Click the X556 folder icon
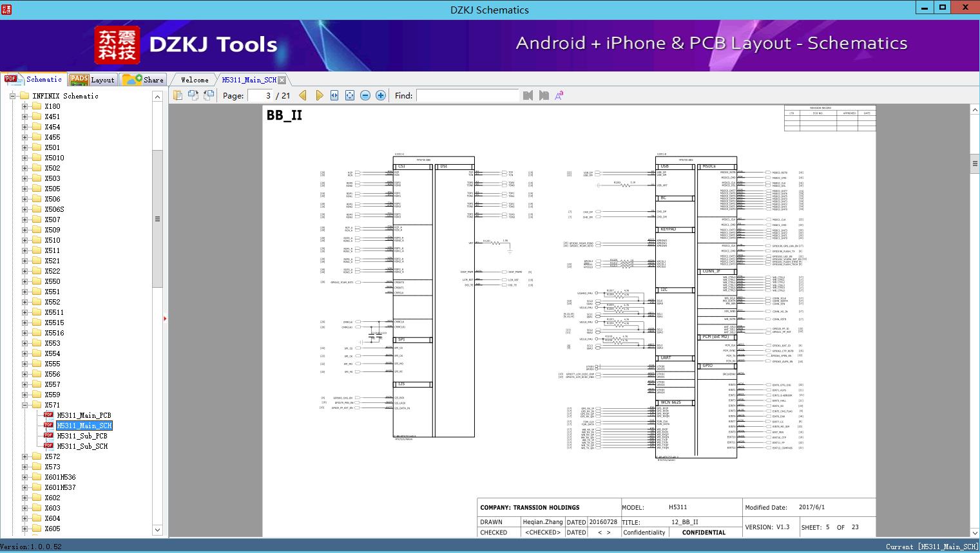Viewport: 980px width, 553px height. click(x=37, y=374)
